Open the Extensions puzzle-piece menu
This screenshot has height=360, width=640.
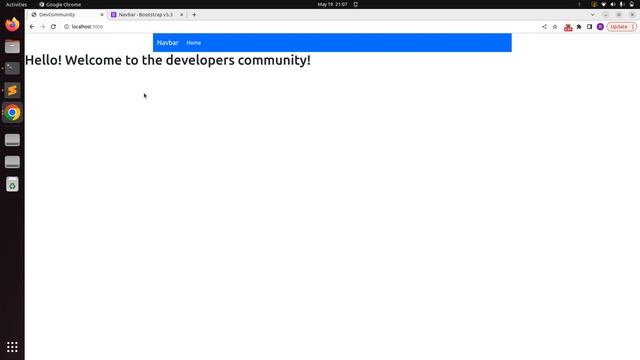pyautogui.click(x=579, y=27)
